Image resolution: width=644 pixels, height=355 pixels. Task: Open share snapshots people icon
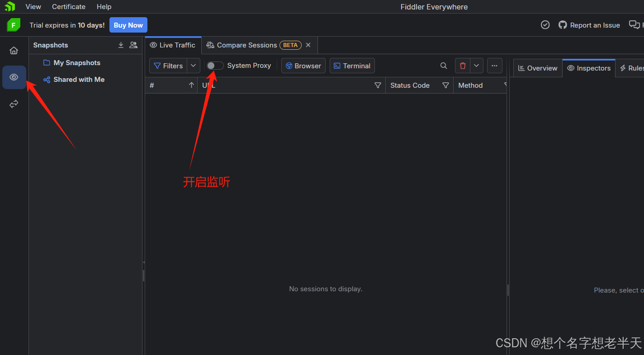(133, 45)
